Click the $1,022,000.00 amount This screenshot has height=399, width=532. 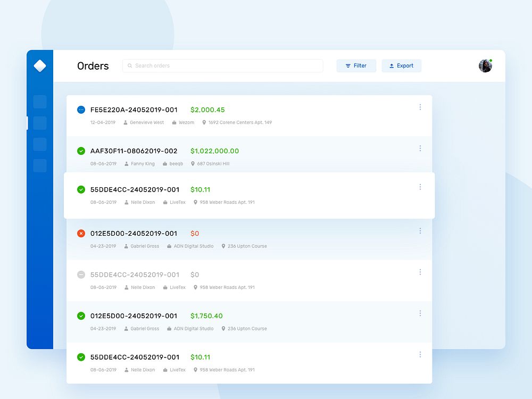click(x=215, y=151)
